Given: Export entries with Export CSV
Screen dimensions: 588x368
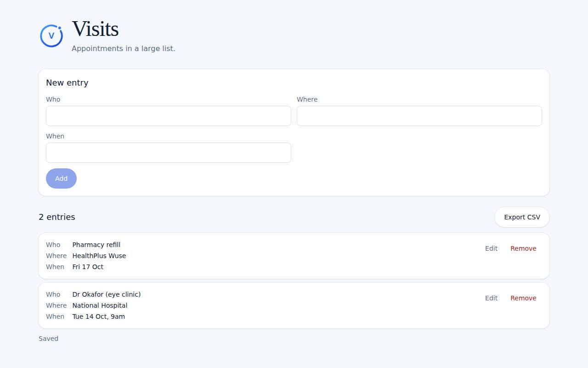Looking at the screenshot, I should click(522, 217).
